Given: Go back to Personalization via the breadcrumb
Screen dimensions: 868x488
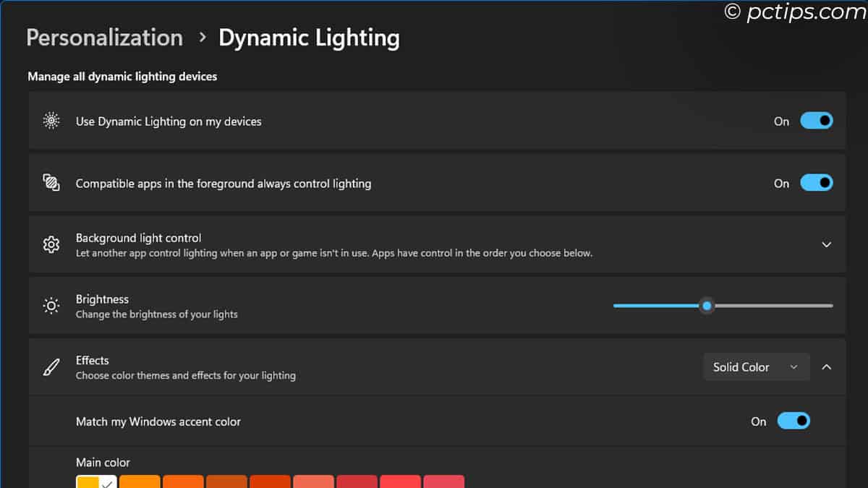Looking at the screenshot, I should click(104, 38).
